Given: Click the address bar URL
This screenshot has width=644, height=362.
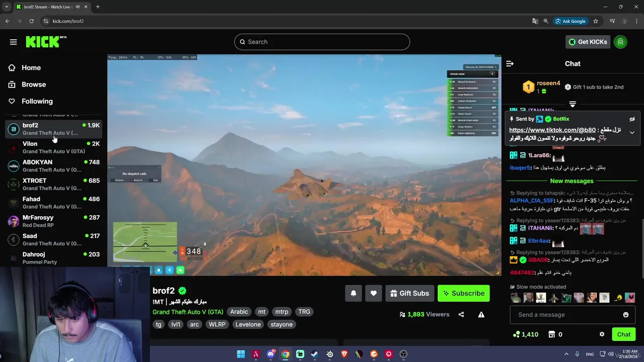Looking at the screenshot, I should click(x=68, y=21).
